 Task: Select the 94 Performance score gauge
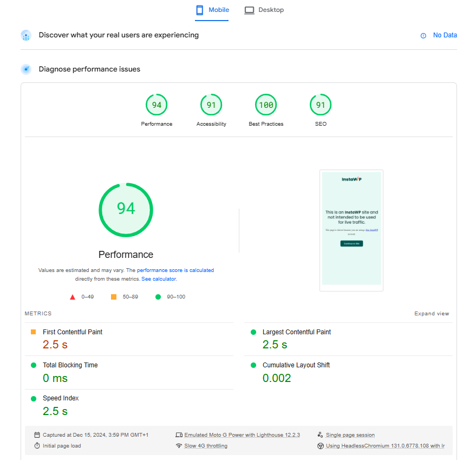(x=157, y=105)
